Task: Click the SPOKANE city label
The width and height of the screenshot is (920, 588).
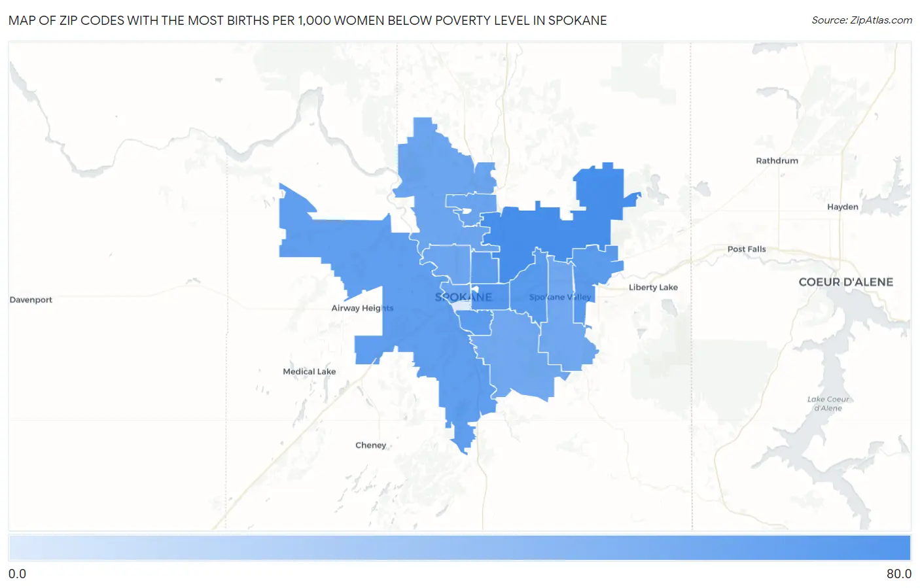Action: click(x=463, y=297)
